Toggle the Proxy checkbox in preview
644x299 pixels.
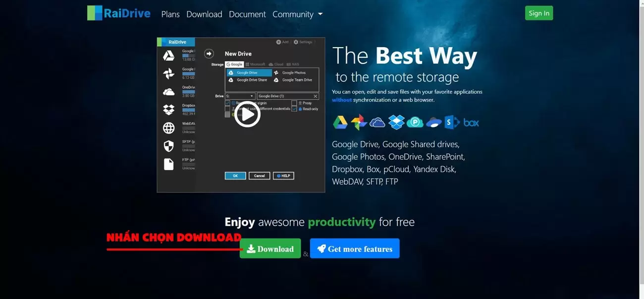[x=294, y=103]
